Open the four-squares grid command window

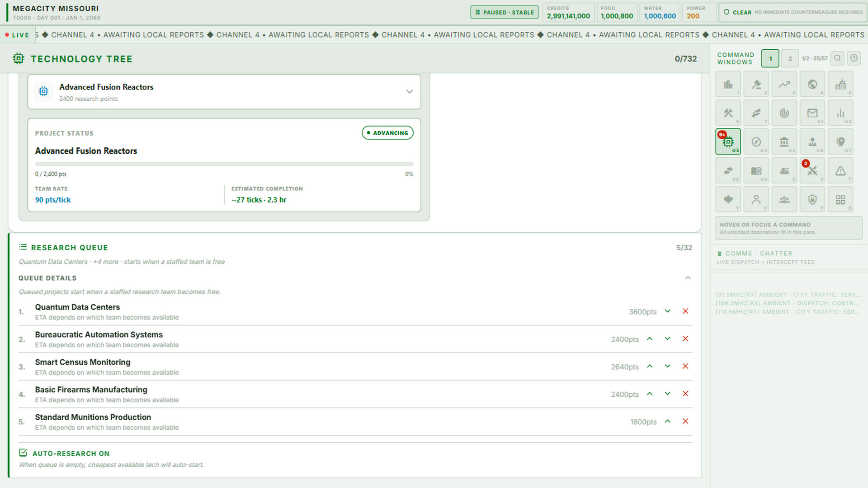pos(840,200)
